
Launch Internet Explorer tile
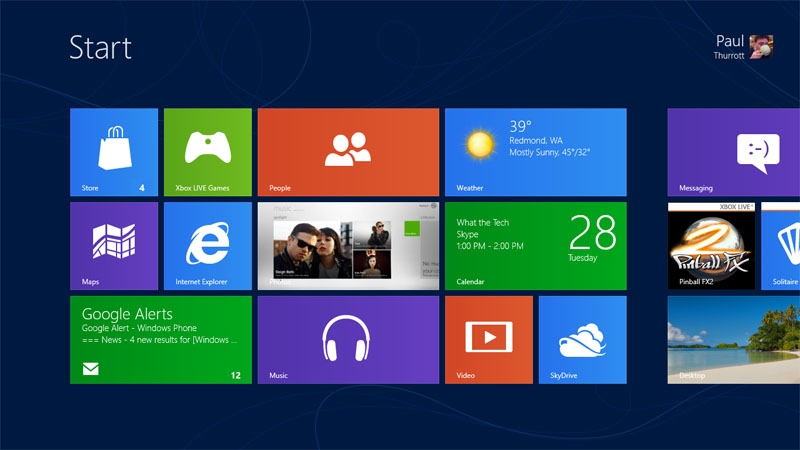pyautogui.click(x=207, y=246)
